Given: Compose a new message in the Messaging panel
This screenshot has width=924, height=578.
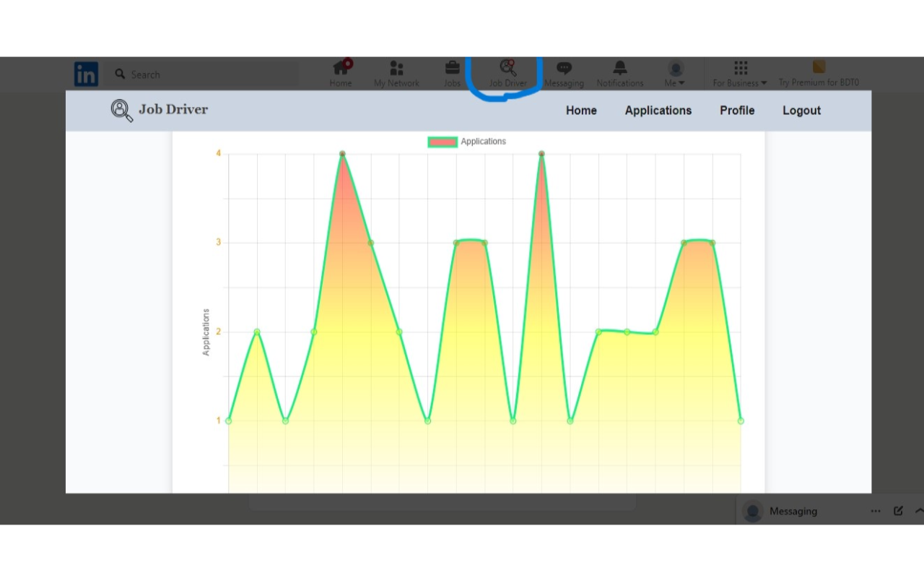Looking at the screenshot, I should (x=898, y=511).
